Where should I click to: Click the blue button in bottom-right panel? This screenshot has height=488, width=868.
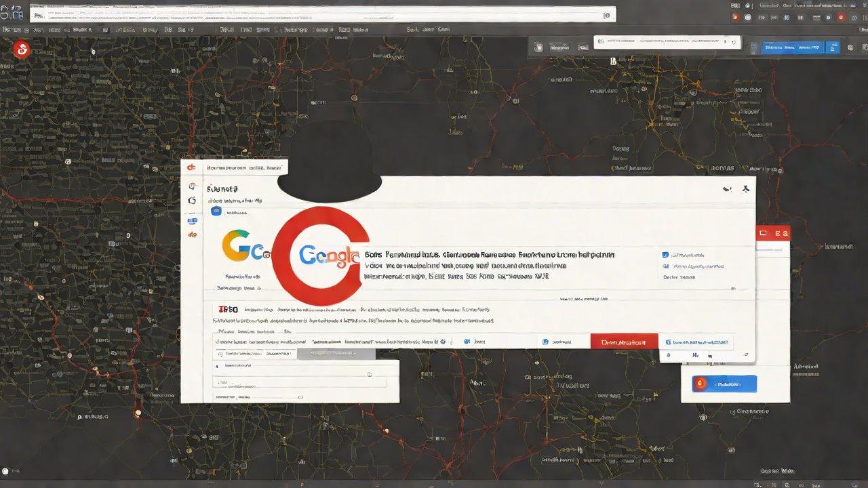click(x=724, y=384)
